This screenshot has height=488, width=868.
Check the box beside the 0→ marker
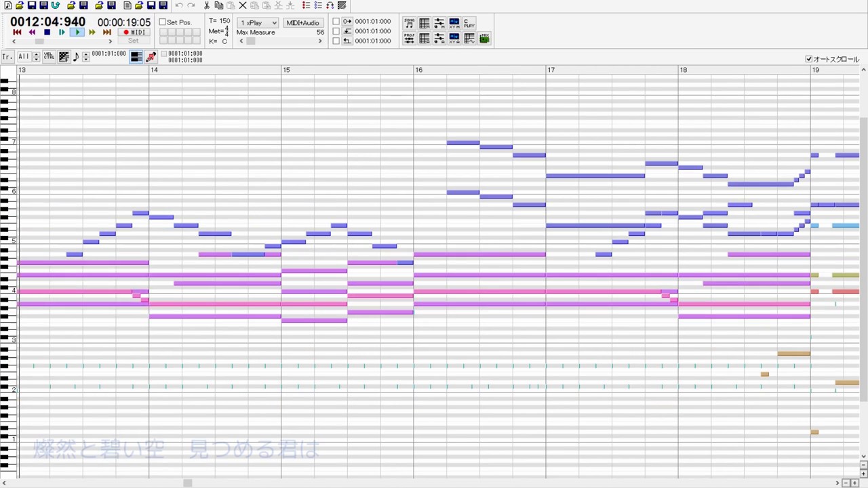tap(336, 22)
